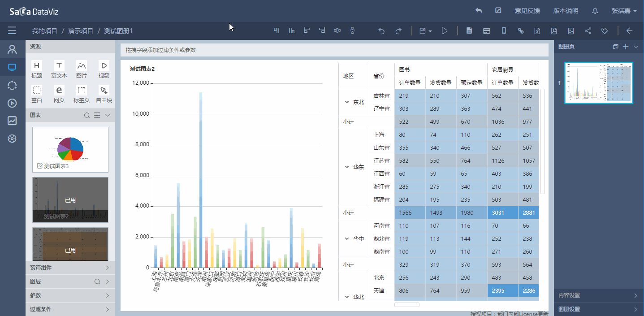644x316 pixels.
Task: Click the distribute horizontally toolbar icon
Action: [337, 30]
